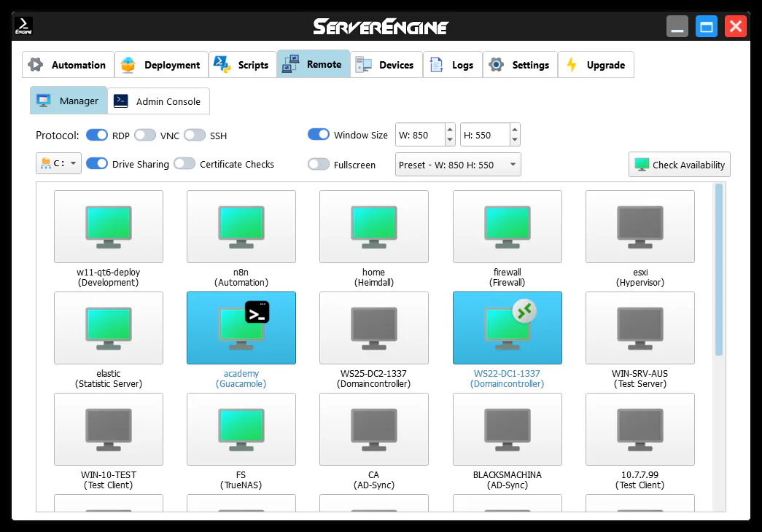
Task: Click the Check Availability button
Action: point(679,165)
